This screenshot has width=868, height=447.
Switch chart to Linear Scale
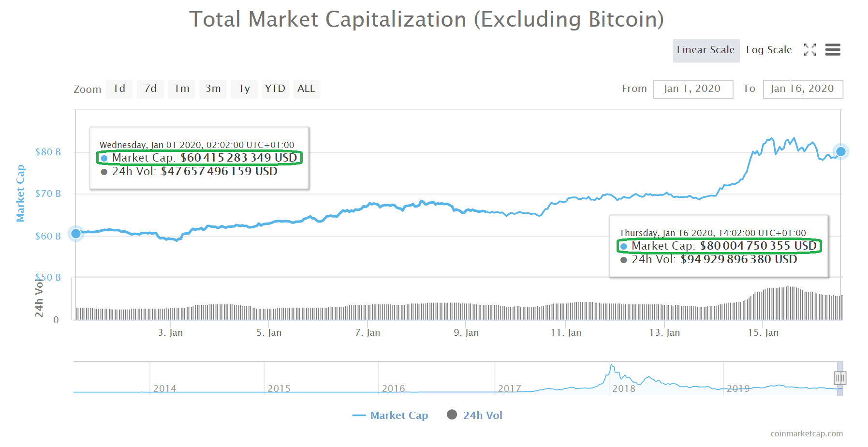[x=706, y=50]
